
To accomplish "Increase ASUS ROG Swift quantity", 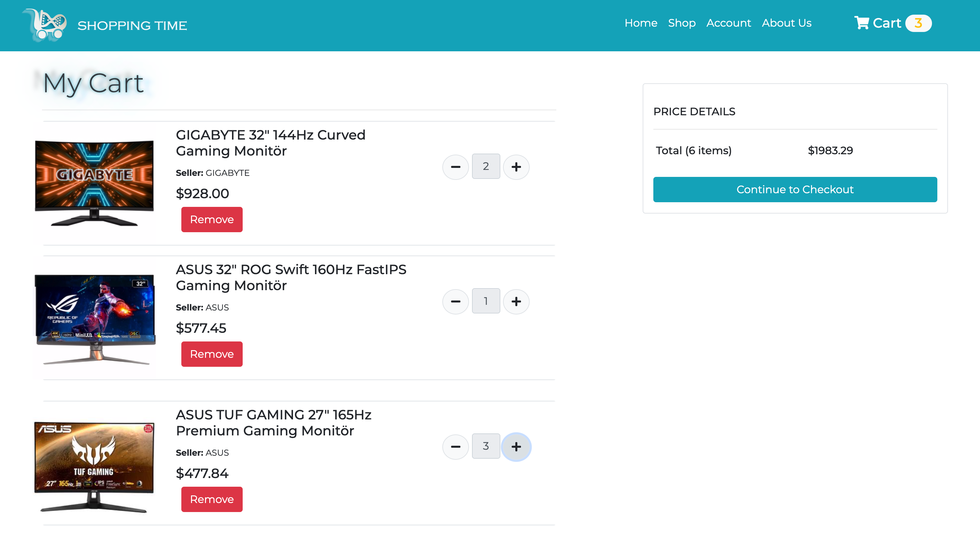I will (x=516, y=301).
